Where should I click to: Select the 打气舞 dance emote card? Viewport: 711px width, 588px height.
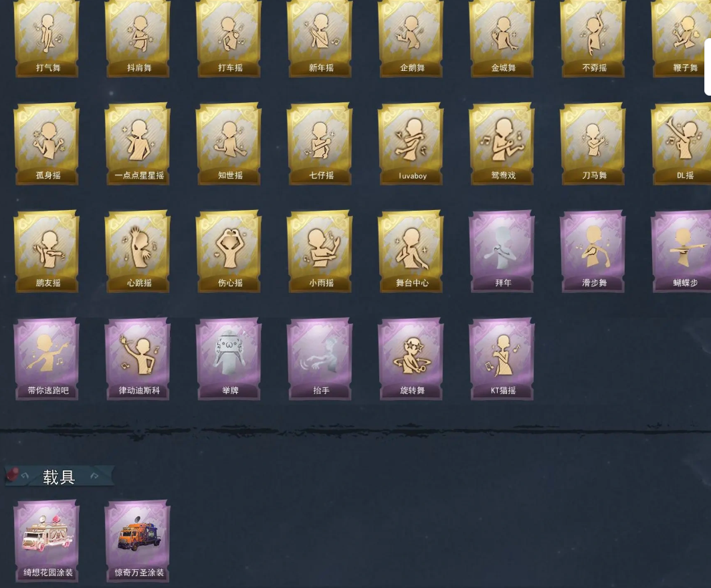[x=47, y=38]
